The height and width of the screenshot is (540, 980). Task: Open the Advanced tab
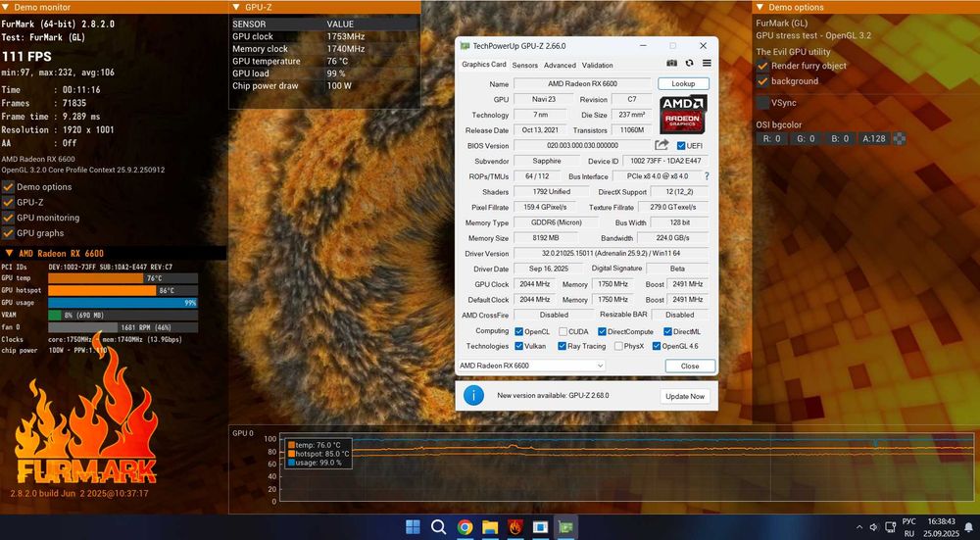coord(560,65)
